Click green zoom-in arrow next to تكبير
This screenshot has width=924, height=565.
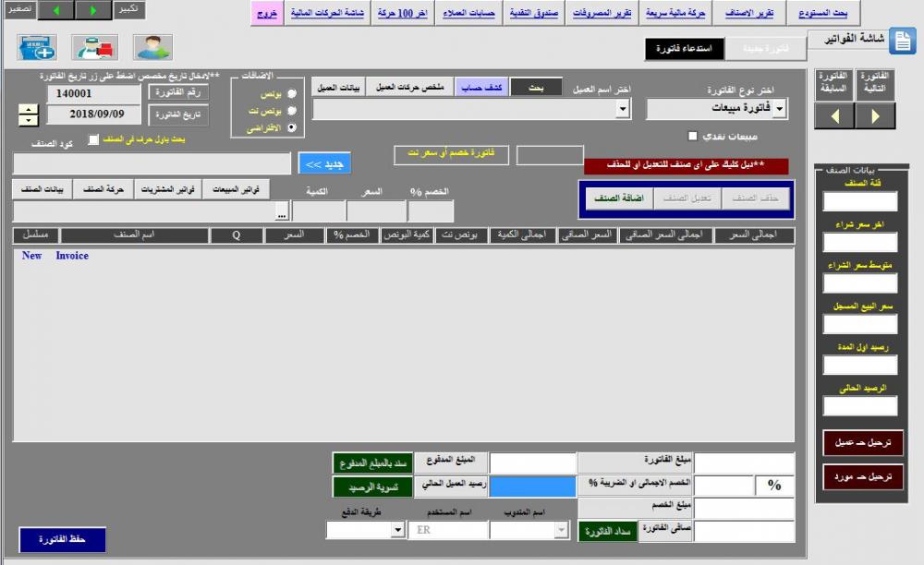(x=93, y=10)
